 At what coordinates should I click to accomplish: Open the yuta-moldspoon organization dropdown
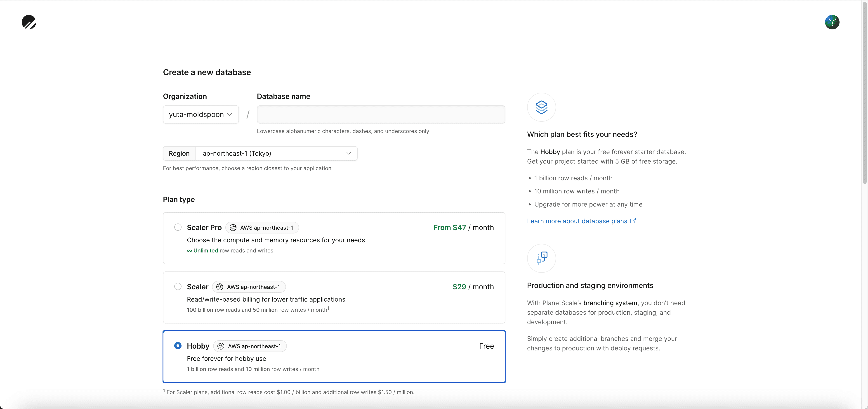(201, 114)
